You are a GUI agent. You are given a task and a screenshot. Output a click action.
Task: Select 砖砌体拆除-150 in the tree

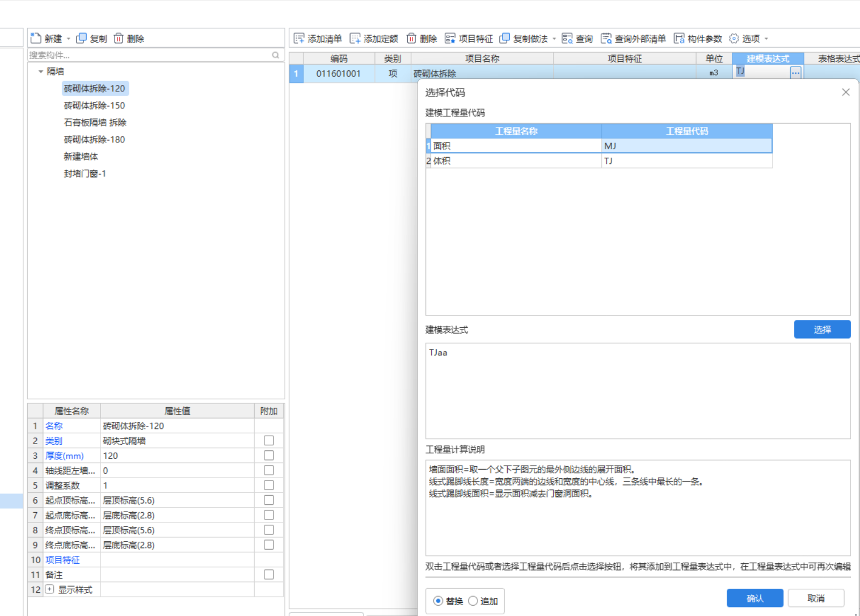click(95, 106)
